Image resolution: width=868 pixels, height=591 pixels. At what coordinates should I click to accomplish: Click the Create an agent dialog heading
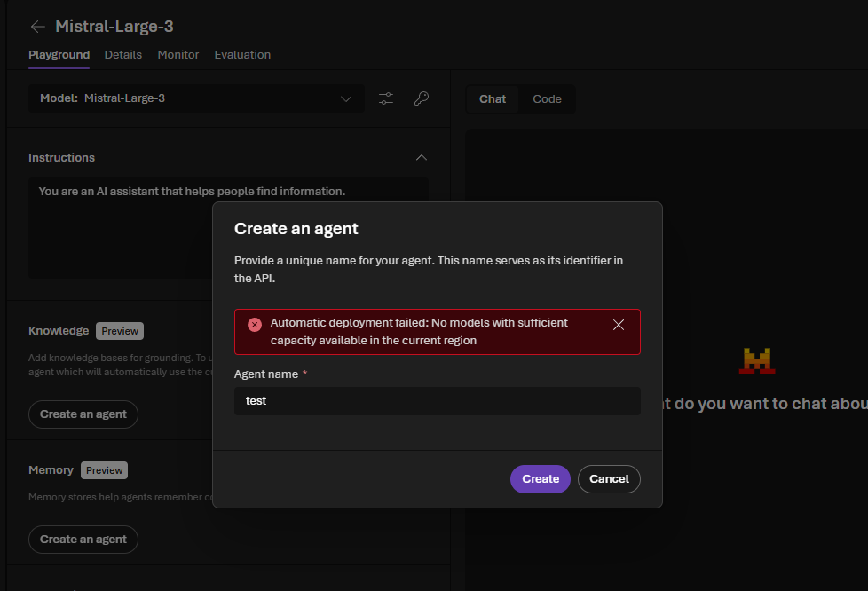pyautogui.click(x=296, y=229)
